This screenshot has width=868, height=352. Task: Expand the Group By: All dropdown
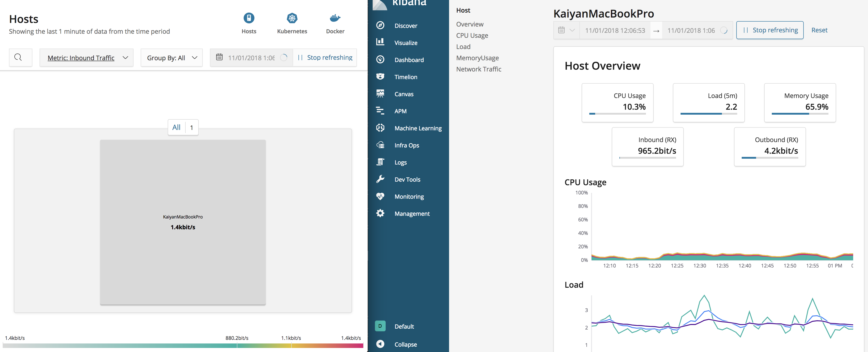[x=171, y=58]
